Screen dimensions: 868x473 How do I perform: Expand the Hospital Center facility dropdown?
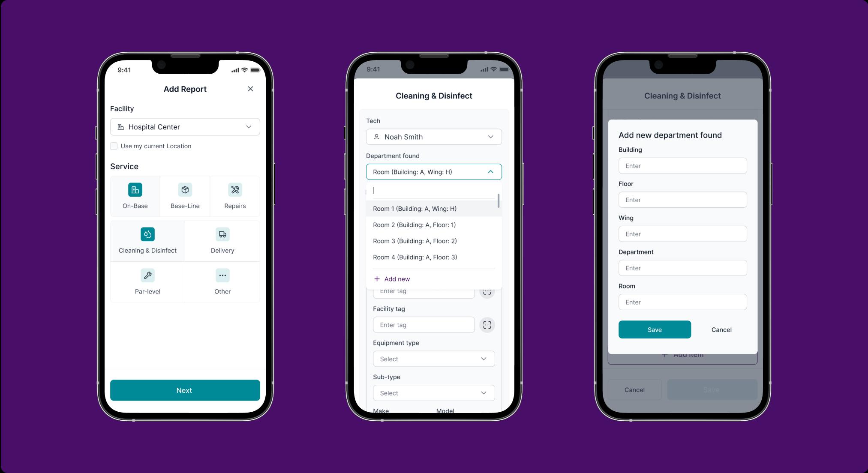pyautogui.click(x=248, y=126)
